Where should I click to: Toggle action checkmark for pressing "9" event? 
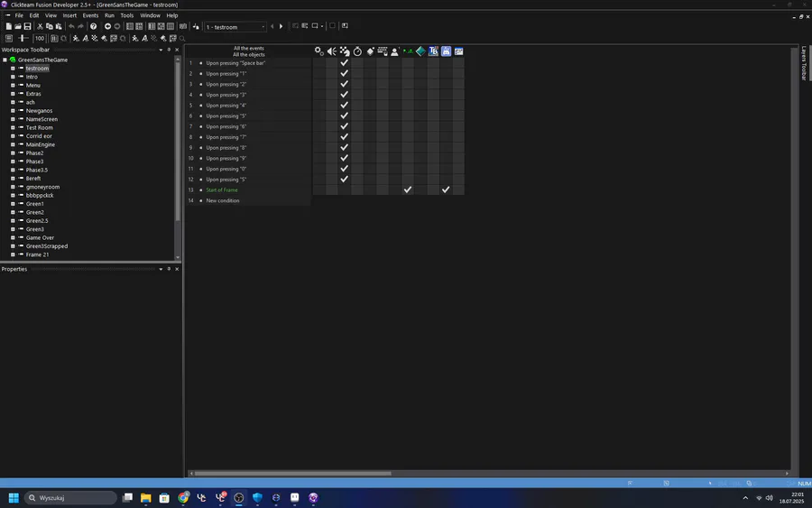(345, 158)
